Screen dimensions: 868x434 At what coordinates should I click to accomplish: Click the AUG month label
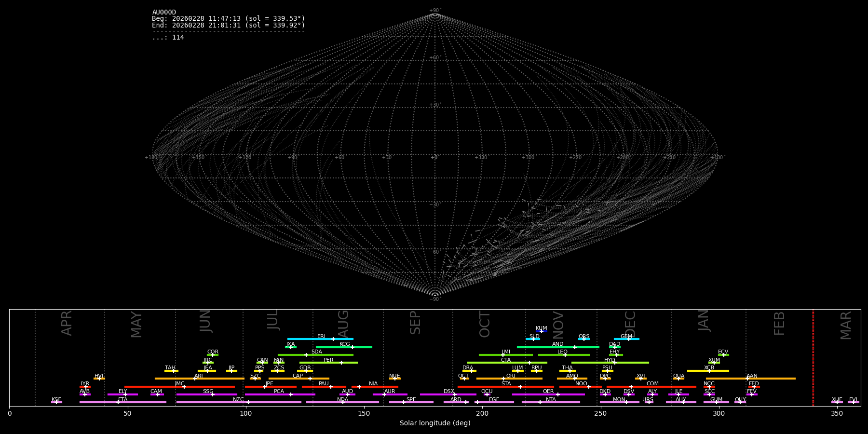point(343,324)
